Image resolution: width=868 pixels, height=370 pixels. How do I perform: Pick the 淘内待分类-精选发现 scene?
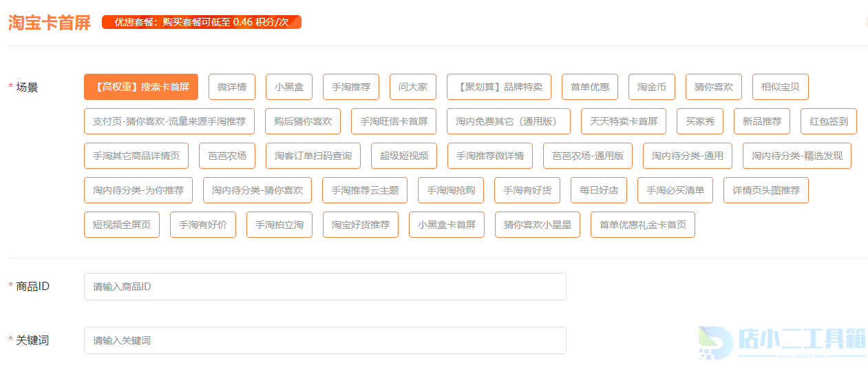(x=797, y=156)
